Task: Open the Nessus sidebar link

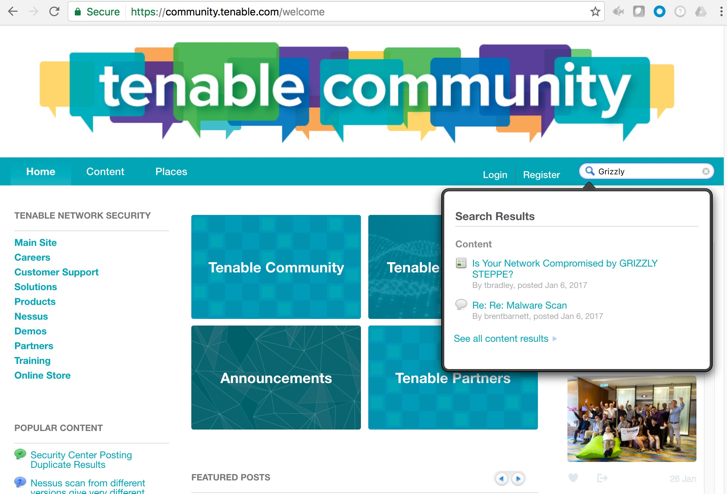Action: (x=31, y=317)
